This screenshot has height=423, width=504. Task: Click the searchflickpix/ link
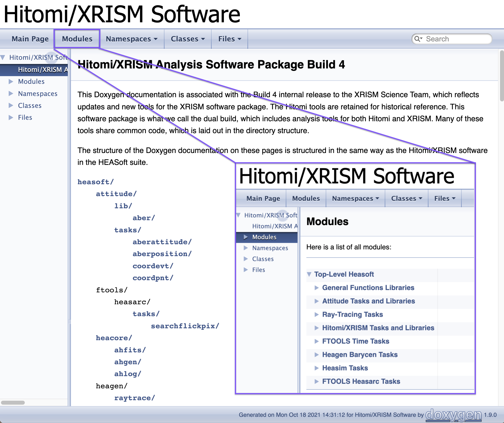click(x=185, y=326)
